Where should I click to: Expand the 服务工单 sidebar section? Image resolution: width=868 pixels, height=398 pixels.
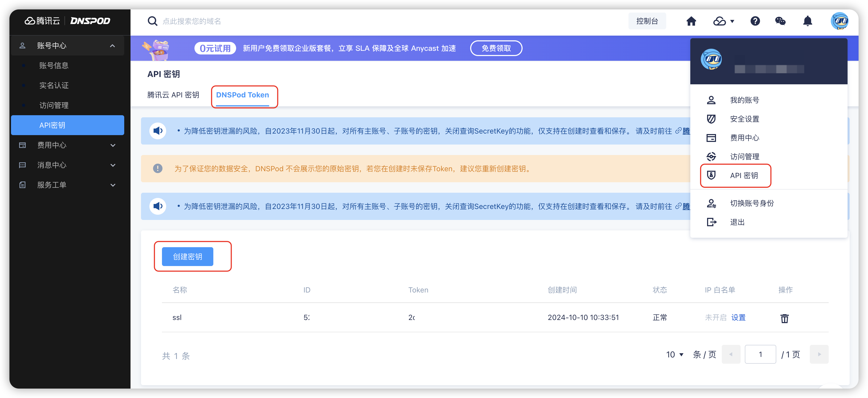coord(113,185)
